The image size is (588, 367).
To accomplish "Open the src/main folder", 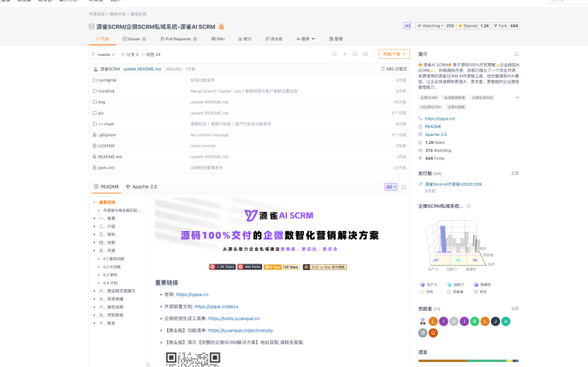I will [106, 124].
